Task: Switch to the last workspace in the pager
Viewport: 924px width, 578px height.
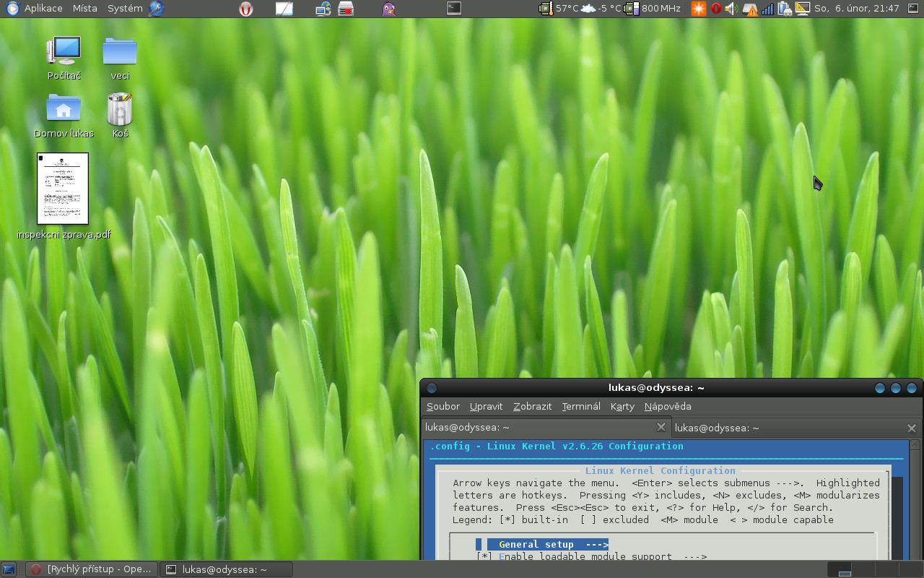Action: [x=910, y=569]
